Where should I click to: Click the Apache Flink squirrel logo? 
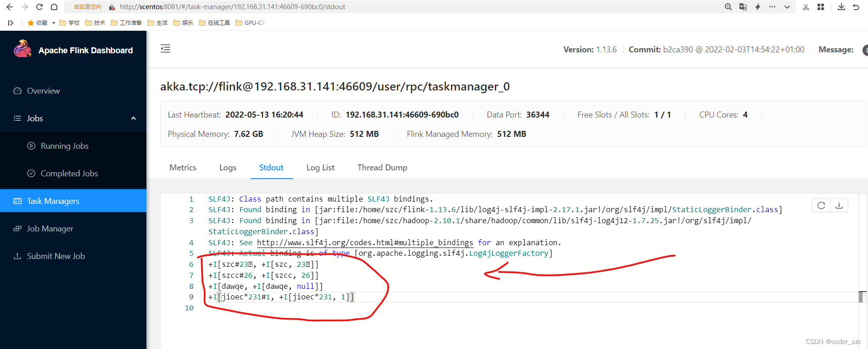[22, 49]
